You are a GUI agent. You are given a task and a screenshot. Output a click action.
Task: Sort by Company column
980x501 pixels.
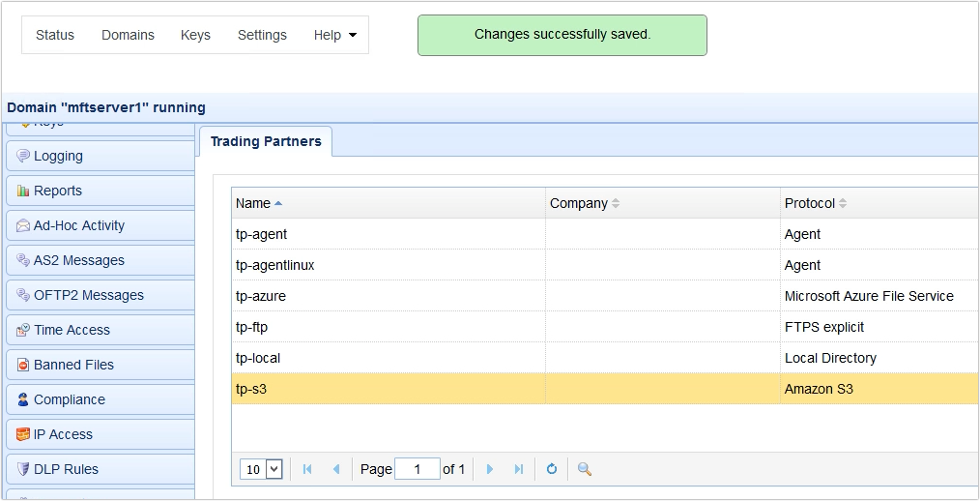(x=579, y=203)
